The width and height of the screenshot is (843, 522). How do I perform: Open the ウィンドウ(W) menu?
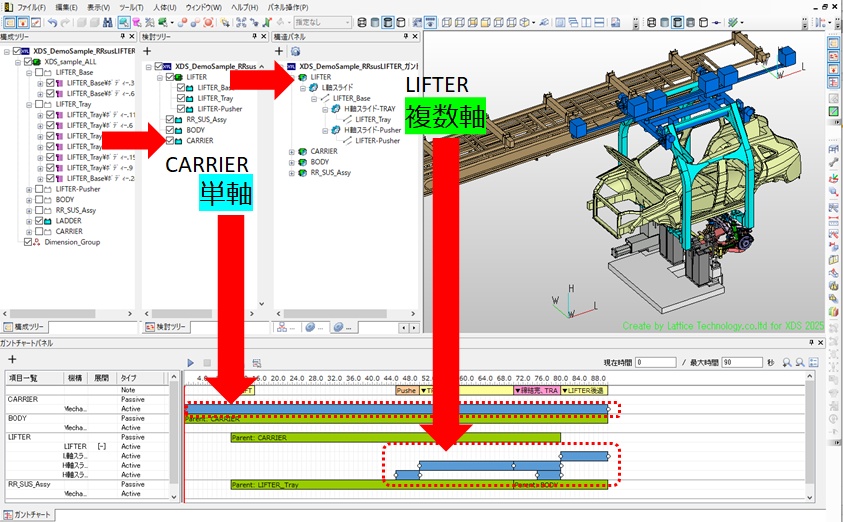point(203,7)
